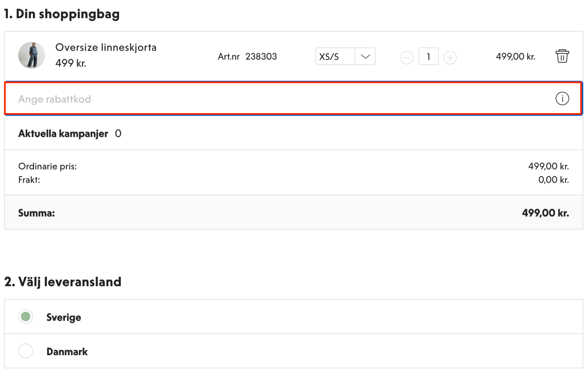Open the XS/S size dropdown

point(345,56)
